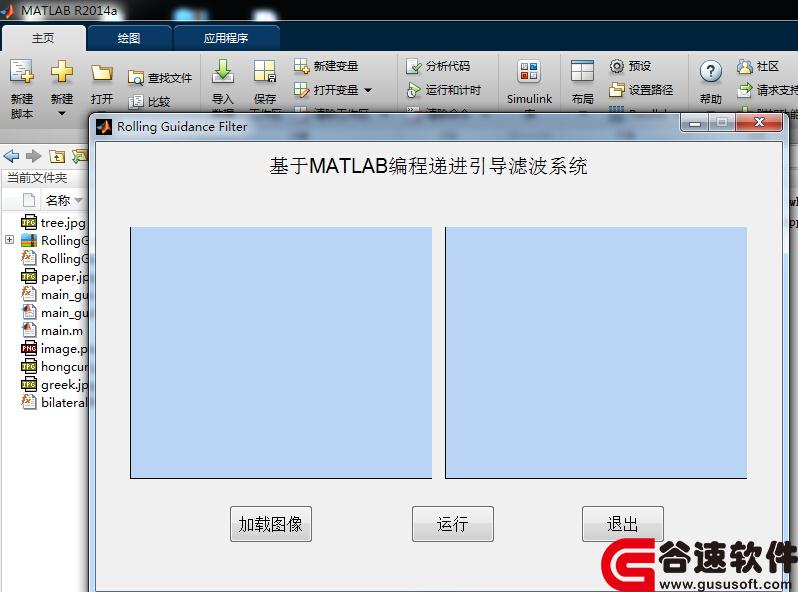Select tree.jpg in the file list
The image size is (798, 592).
pyautogui.click(x=53, y=222)
